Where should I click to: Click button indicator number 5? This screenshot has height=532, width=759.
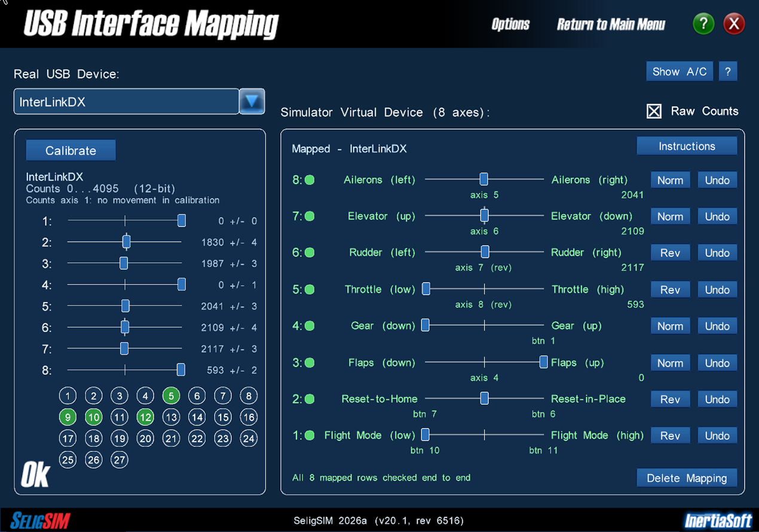(171, 396)
